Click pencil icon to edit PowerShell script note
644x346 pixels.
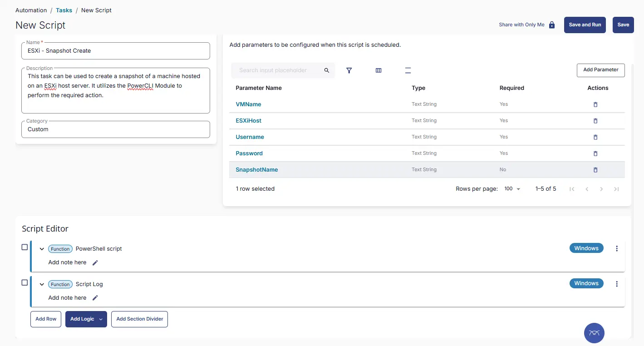point(95,262)
